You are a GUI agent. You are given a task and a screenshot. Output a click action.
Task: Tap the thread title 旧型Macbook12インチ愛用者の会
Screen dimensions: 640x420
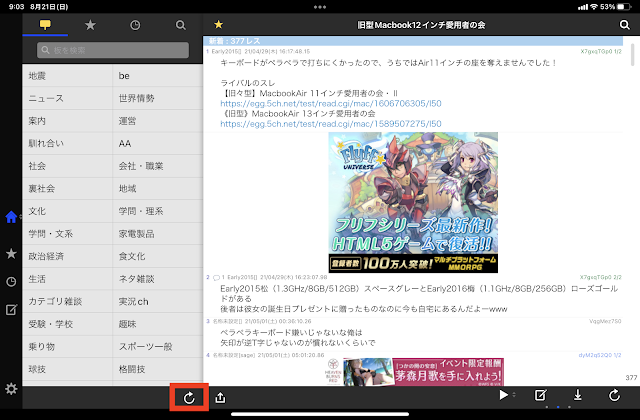421,25
